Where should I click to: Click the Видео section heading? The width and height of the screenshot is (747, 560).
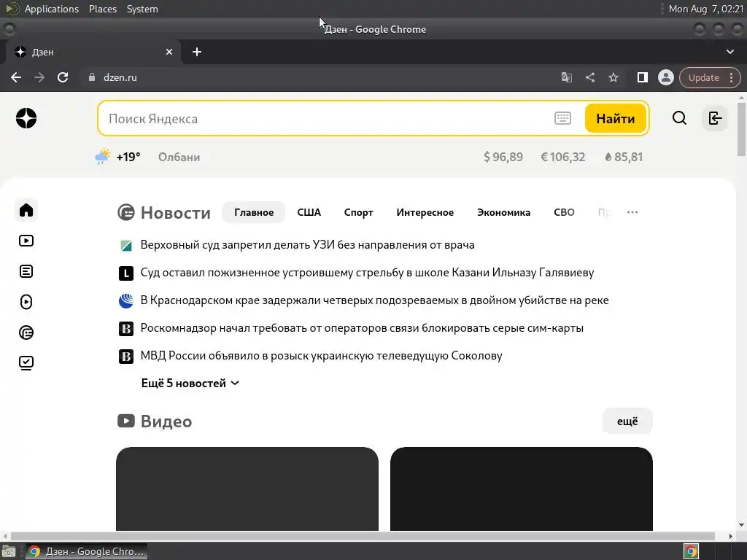click(166, 421)
